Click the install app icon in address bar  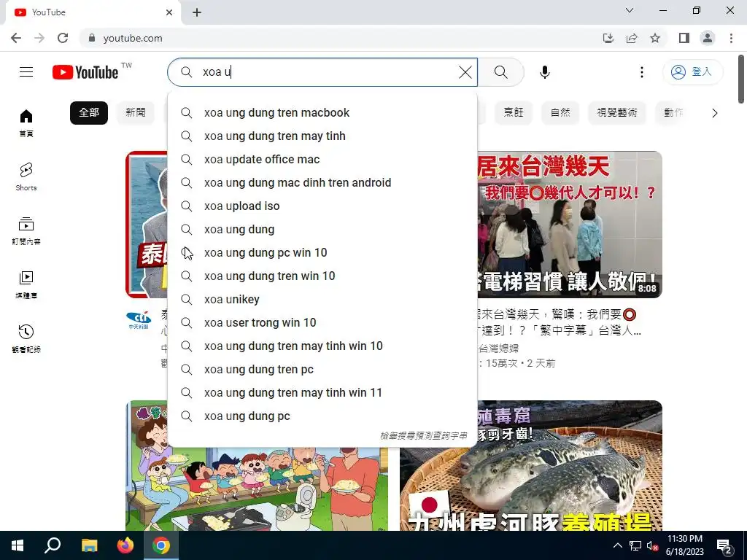coord(608,38)
